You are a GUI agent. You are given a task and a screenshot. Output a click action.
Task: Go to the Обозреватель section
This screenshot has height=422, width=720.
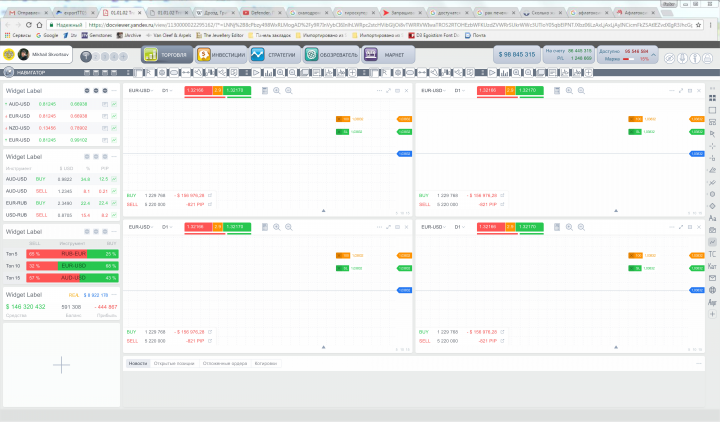pos(331,55)
